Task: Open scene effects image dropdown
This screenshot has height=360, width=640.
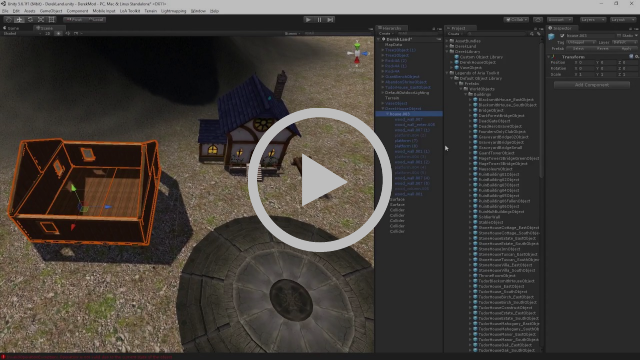Action: pyautogui.click(x=77, y=33)
